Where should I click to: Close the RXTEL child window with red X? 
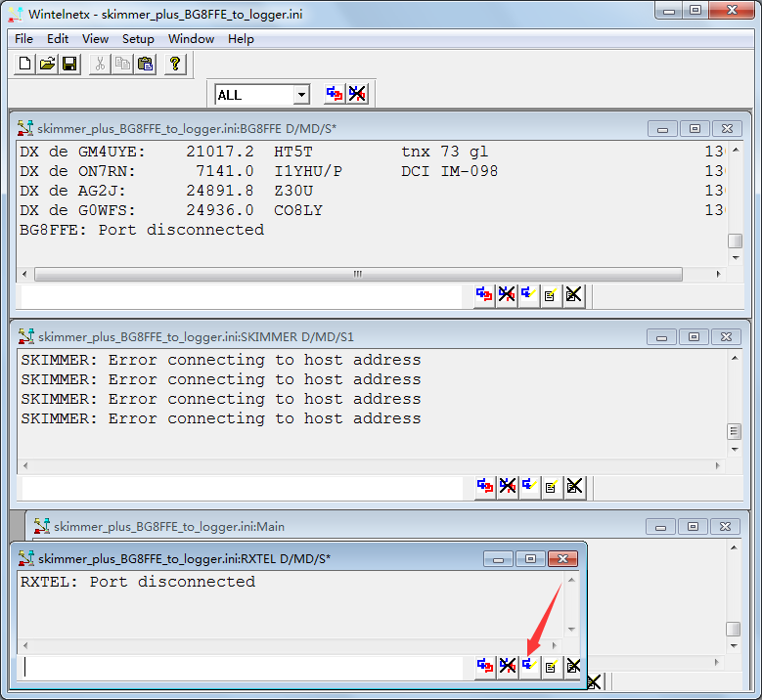pyautogui.click(x=562, y=558)
